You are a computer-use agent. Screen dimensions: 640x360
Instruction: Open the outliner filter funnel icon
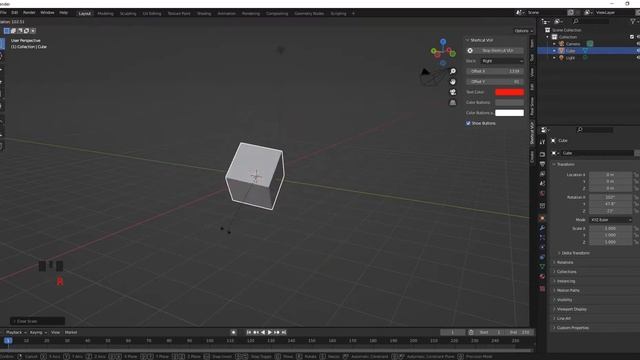(633, 21)
